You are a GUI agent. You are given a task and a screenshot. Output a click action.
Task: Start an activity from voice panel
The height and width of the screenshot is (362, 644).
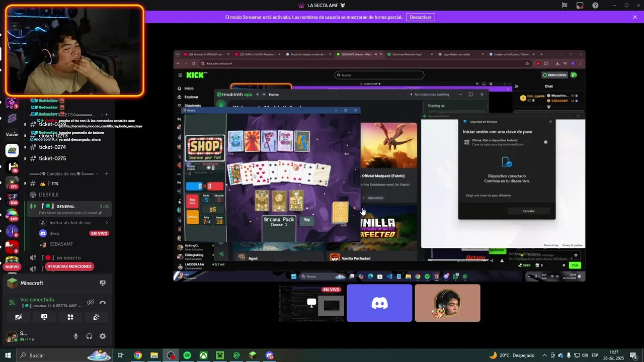tap(70, 317)
